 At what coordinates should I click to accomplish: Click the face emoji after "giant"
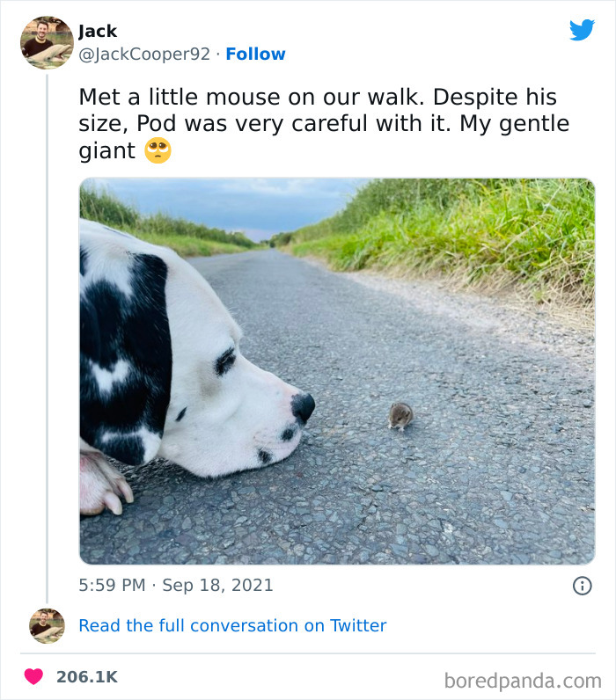point(158,151)
